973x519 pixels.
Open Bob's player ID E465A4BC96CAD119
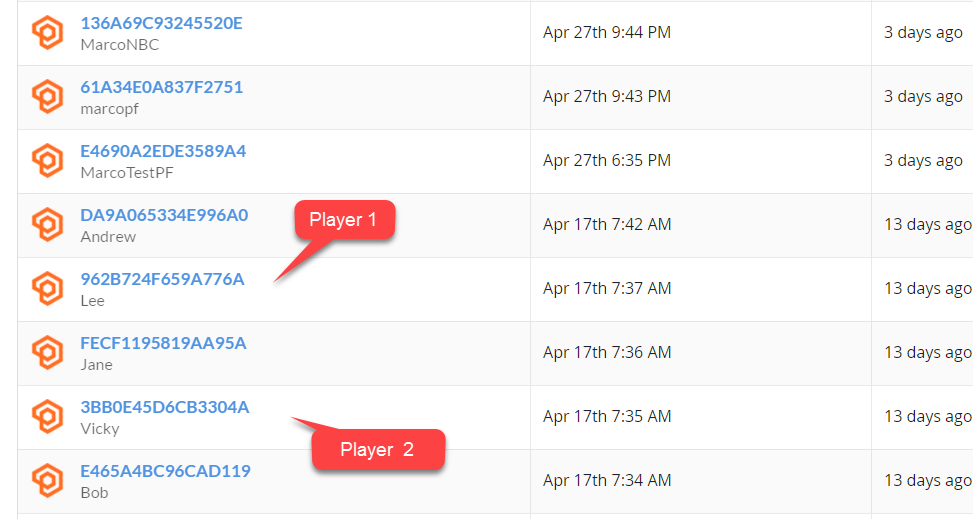pos(166,471)
